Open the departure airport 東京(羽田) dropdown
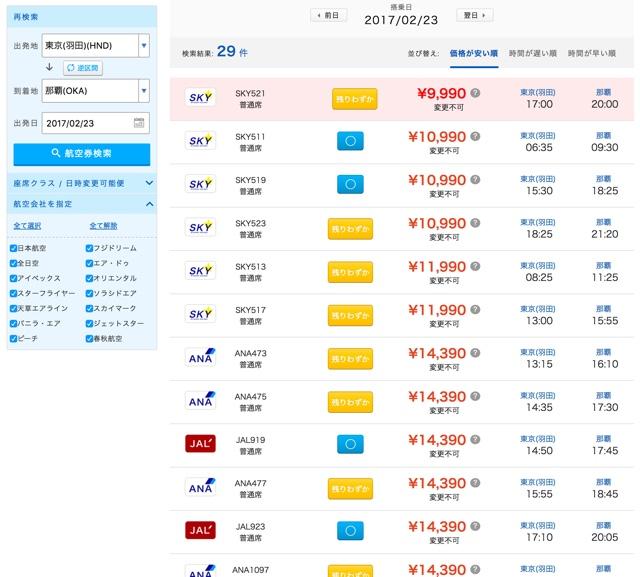Image resolution: width=640 pixels, height=577 pixels. pos(144,46)
